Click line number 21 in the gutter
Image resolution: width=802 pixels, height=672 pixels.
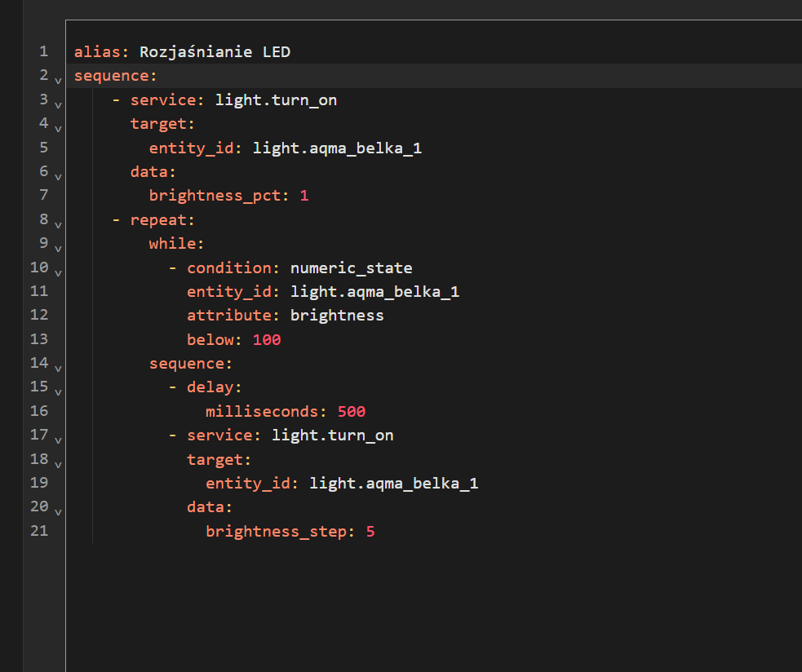[x=39, y=531]
